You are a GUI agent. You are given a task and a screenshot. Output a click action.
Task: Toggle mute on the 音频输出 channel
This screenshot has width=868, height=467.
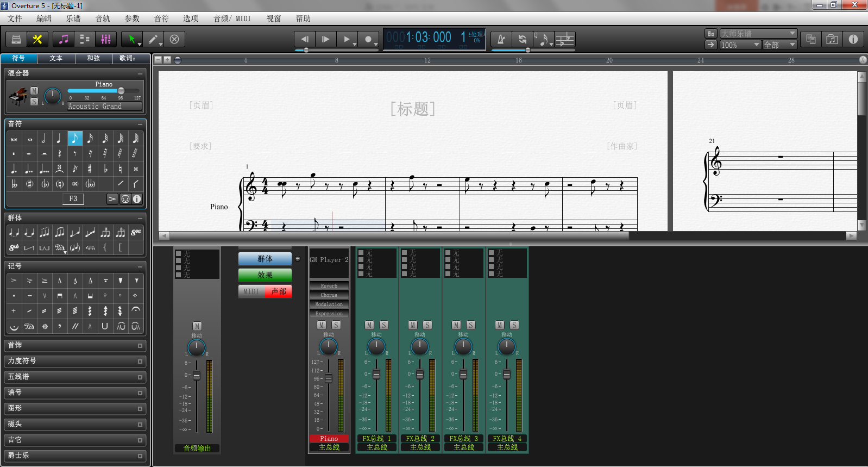[197, 326]
